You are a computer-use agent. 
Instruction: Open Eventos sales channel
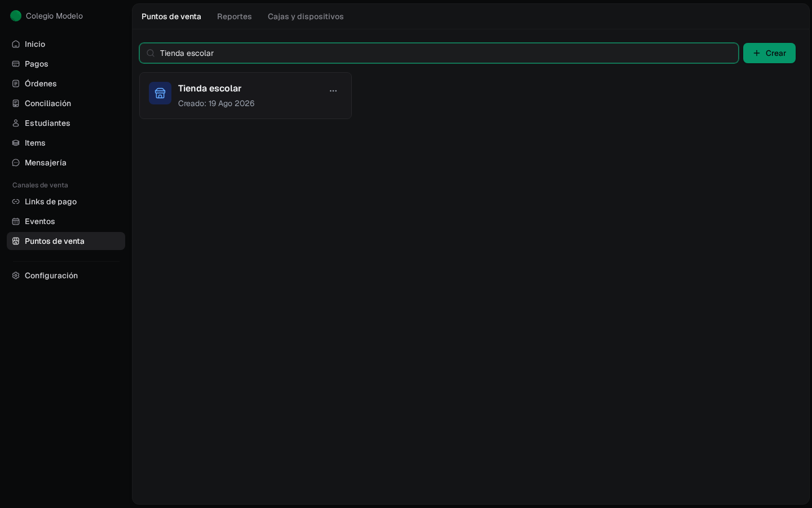pos(66,221)
